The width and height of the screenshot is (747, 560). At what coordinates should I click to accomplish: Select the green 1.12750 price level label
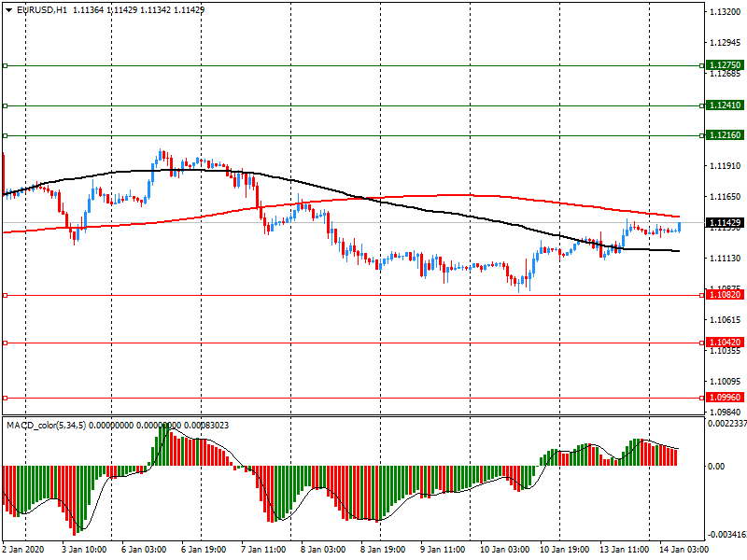724,65
